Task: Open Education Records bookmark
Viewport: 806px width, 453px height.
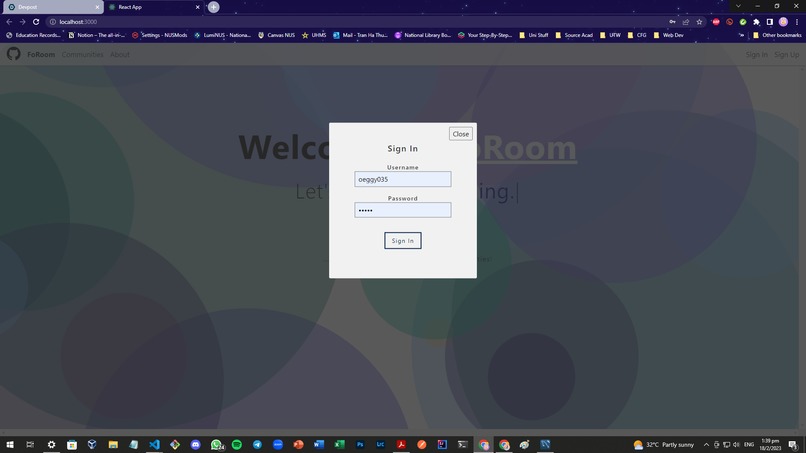Action: [x=33, y=35]
